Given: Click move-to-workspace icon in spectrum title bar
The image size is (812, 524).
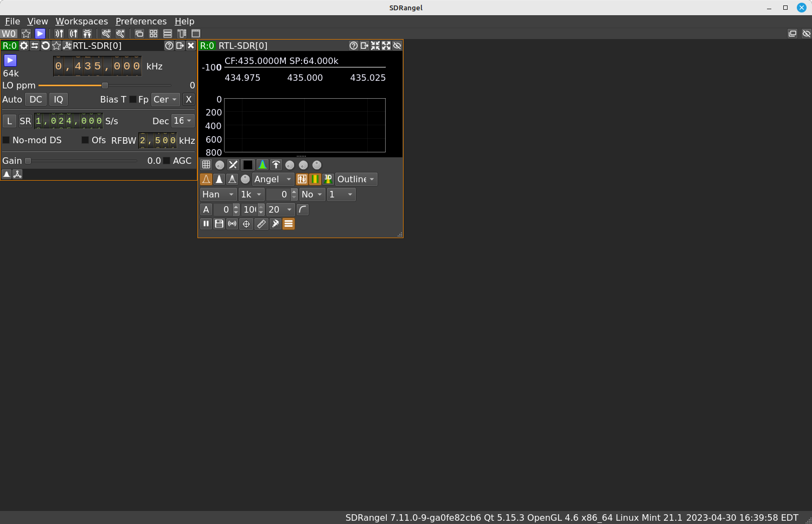Looking at the screenshot, I should pyautogui.click(x=365, y=46).
